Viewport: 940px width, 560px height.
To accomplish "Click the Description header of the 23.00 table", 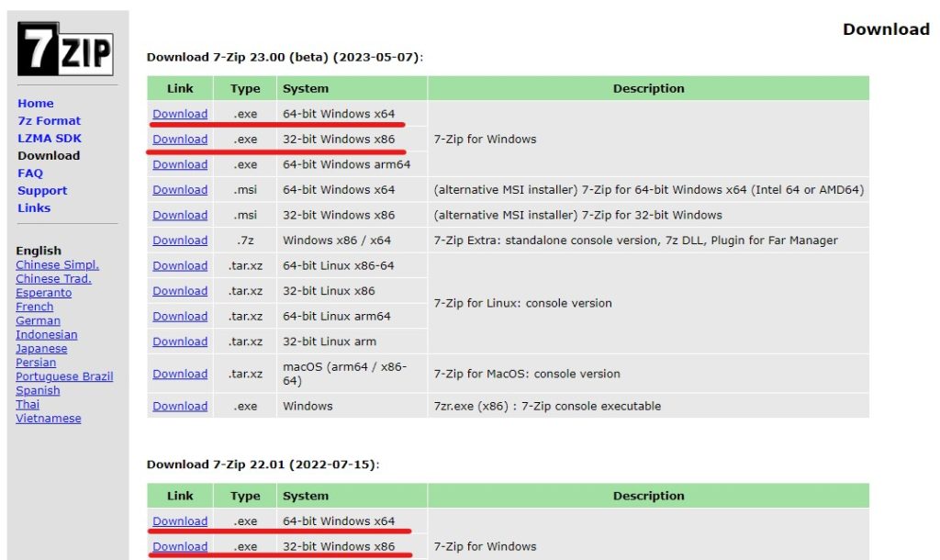I will pos(648,88).
